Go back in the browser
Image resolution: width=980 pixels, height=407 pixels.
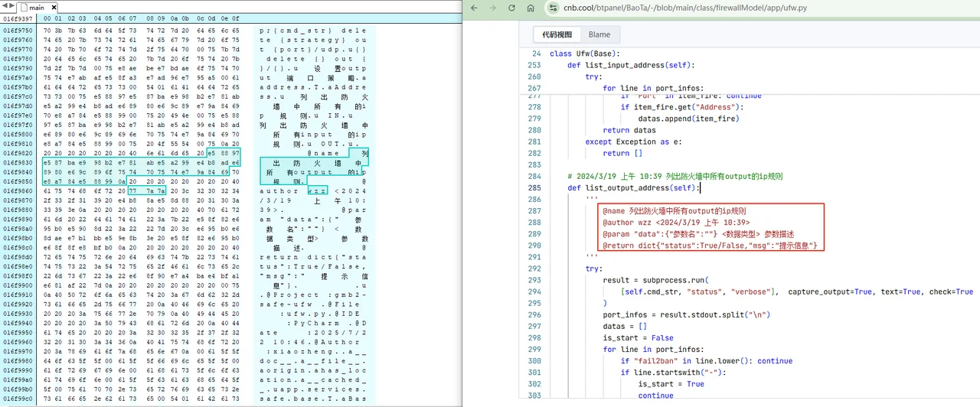[473, 8]
